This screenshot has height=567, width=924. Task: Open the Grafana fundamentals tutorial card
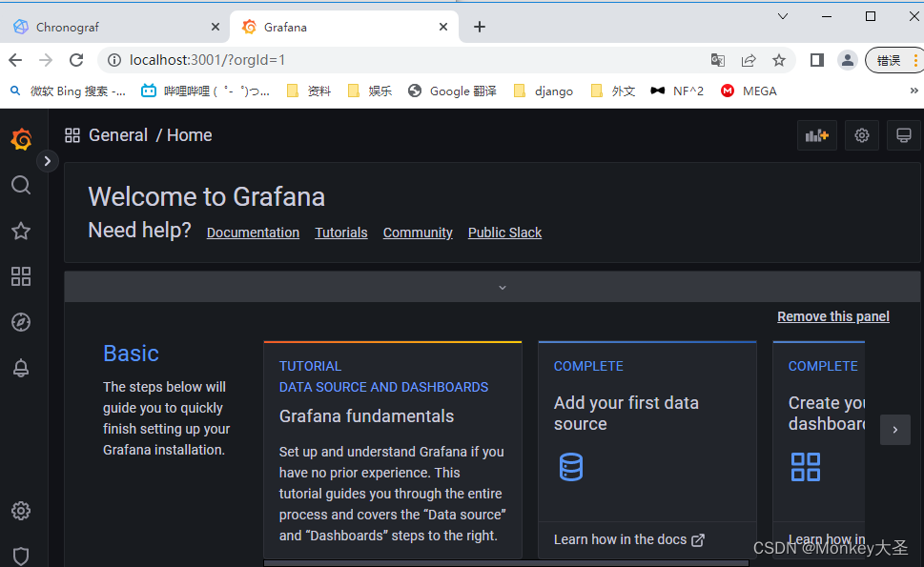[393, 450]
